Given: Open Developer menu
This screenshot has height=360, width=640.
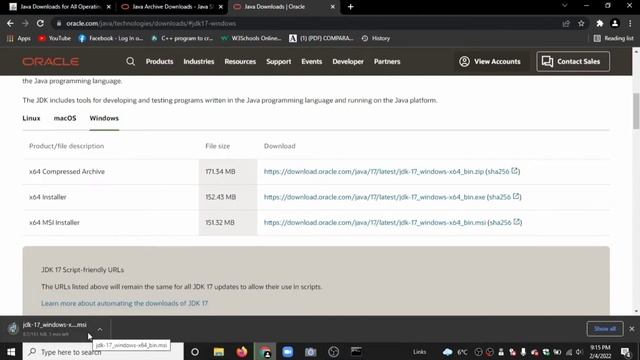Looking at the screenshot, I should coord(348,62).
